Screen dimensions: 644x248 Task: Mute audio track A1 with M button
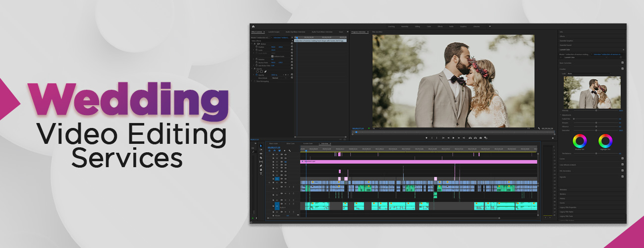[x=285, y=186]
